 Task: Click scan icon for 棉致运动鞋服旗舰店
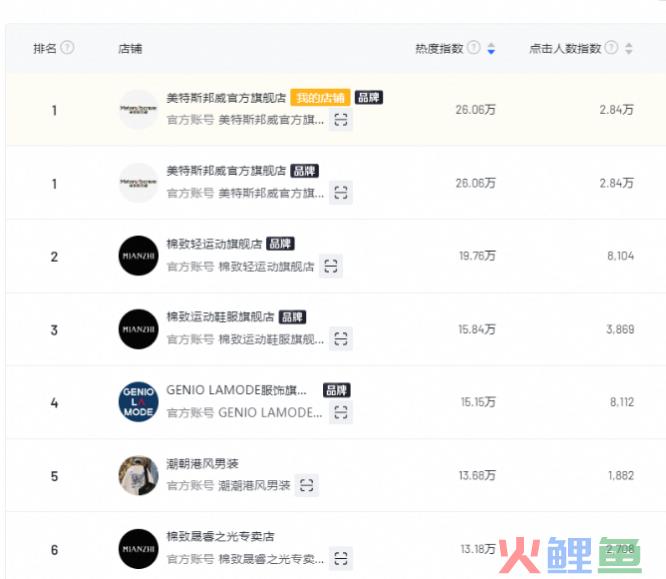tap(341, 339)
